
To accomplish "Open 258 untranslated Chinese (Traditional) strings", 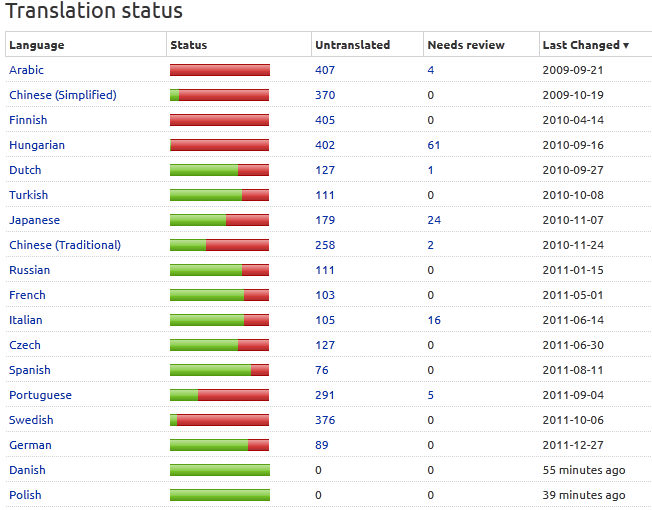I will click(325, 245).
